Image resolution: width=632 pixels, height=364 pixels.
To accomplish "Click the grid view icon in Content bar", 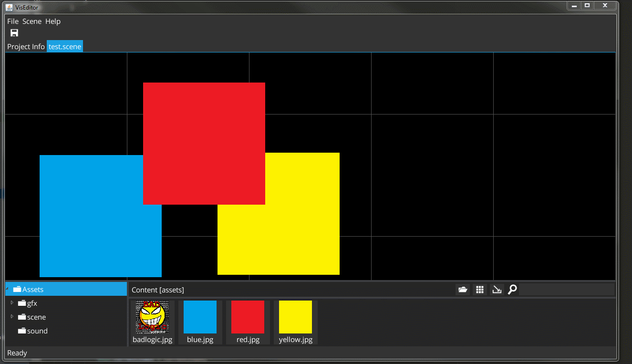I will [480, 290].
